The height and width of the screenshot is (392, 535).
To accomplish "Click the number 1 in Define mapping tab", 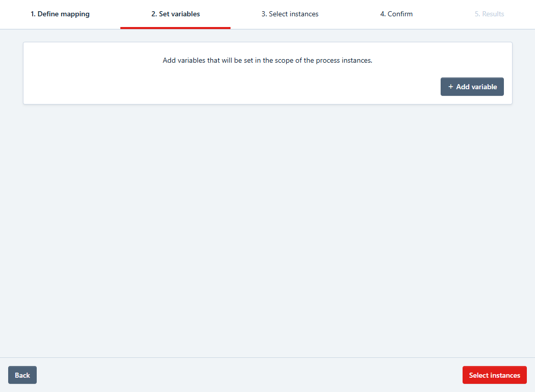I will tap(33, 14).
